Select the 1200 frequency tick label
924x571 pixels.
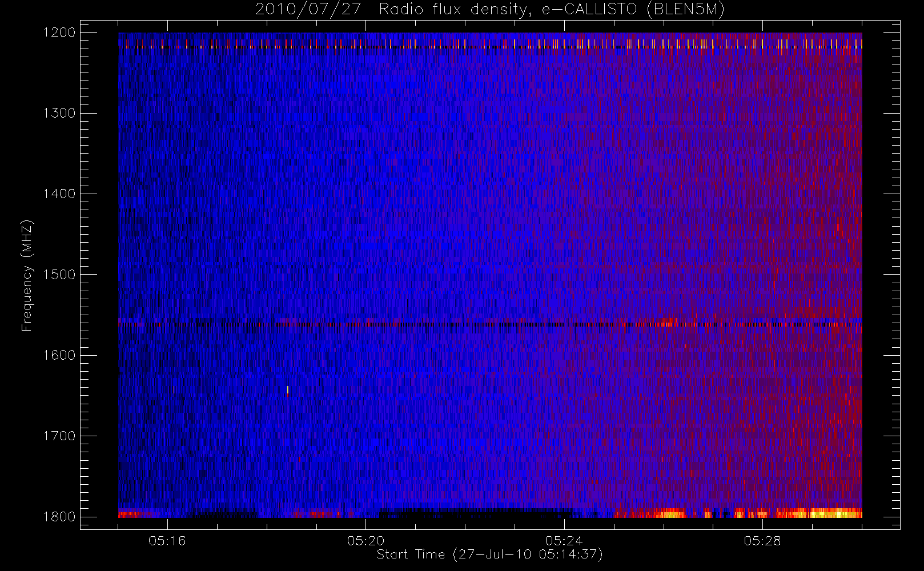[59, 33]
